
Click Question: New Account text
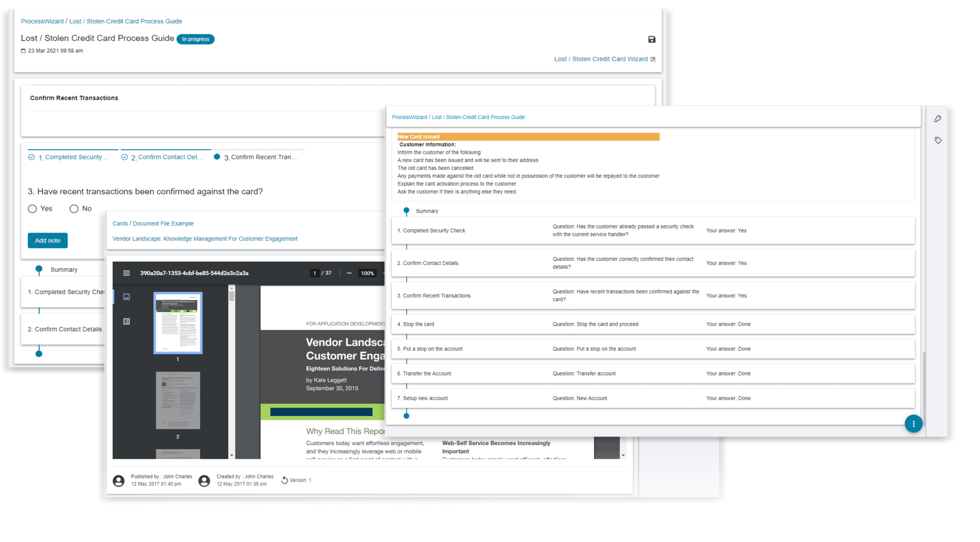pyautogui.click(x=580, y=398)
